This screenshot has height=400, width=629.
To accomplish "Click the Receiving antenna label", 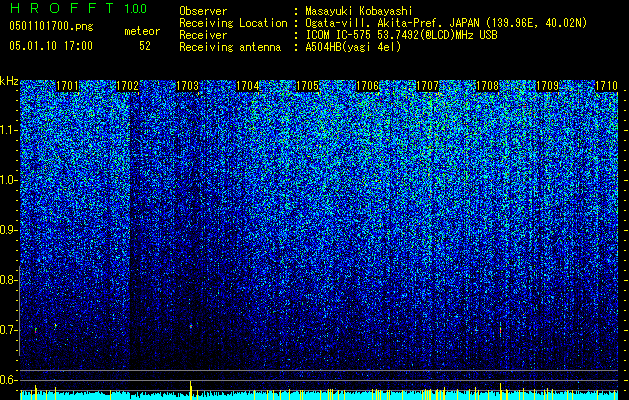I will coord(230,47).
